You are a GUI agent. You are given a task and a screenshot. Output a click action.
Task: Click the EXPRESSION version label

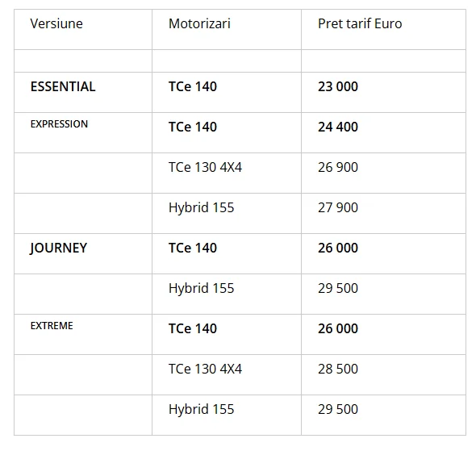[x=59, y=124]
